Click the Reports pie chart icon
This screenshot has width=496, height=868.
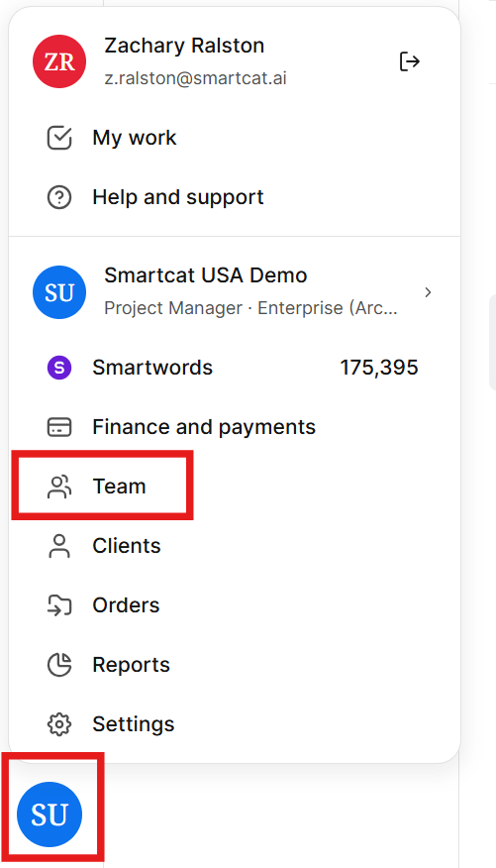[59, 664]
